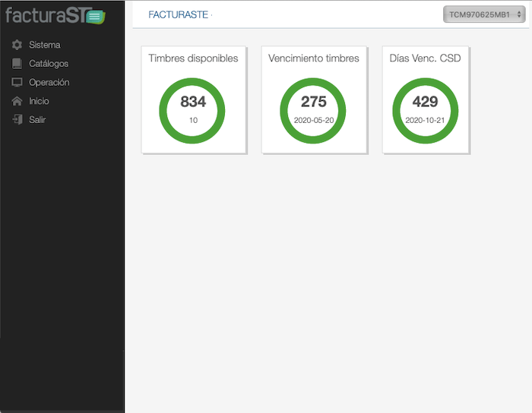Image resolution: width=532 pixels, height=413 pixels.
Task: Click the house icon beside Inicio
Action: coord(17,101)
